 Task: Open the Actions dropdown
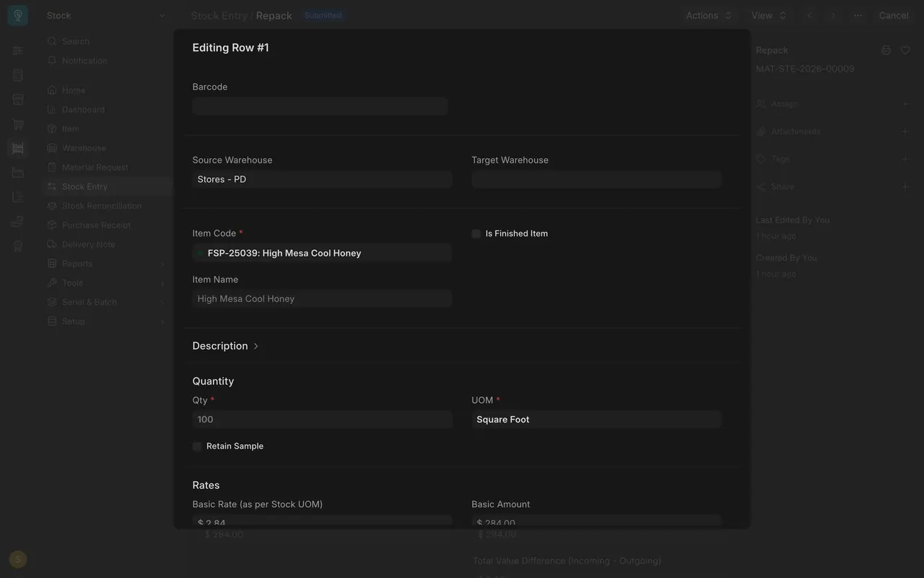pyautogui.click(x=709, y=15)
